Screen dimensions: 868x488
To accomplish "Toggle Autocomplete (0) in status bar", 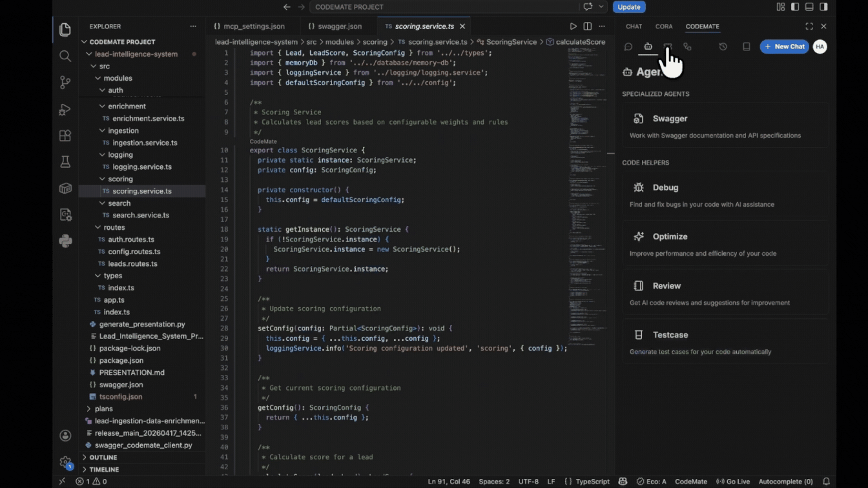I will pos(785,482).
